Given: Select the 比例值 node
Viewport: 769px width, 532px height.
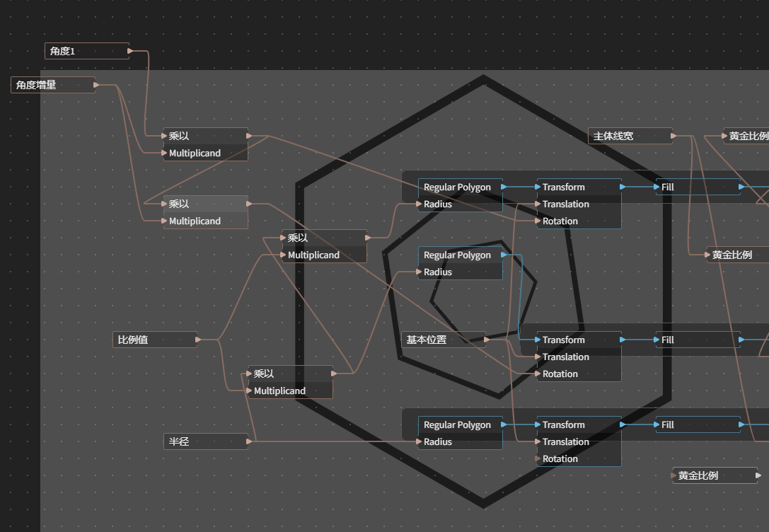Looking at the screenshot, I should click(x=155, y=340).
